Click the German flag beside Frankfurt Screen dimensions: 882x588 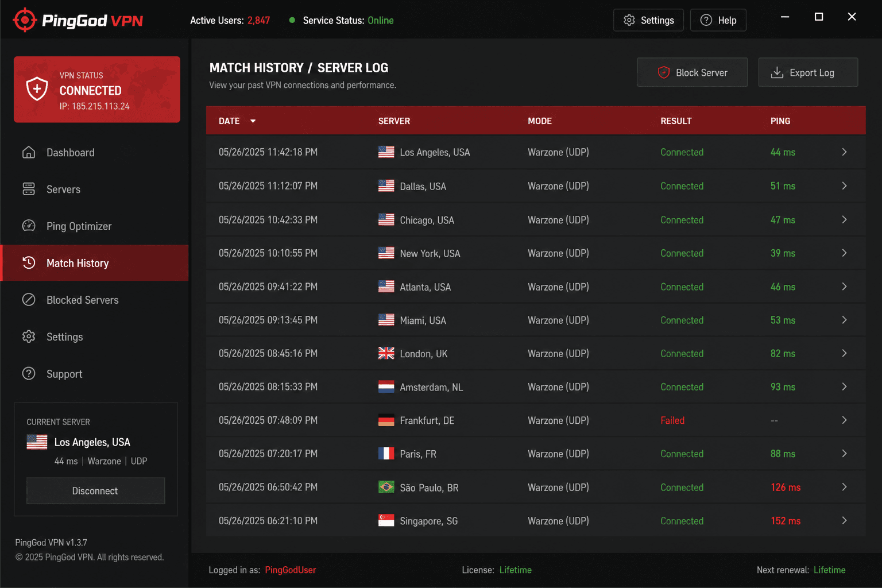click(x=386, y=420)
